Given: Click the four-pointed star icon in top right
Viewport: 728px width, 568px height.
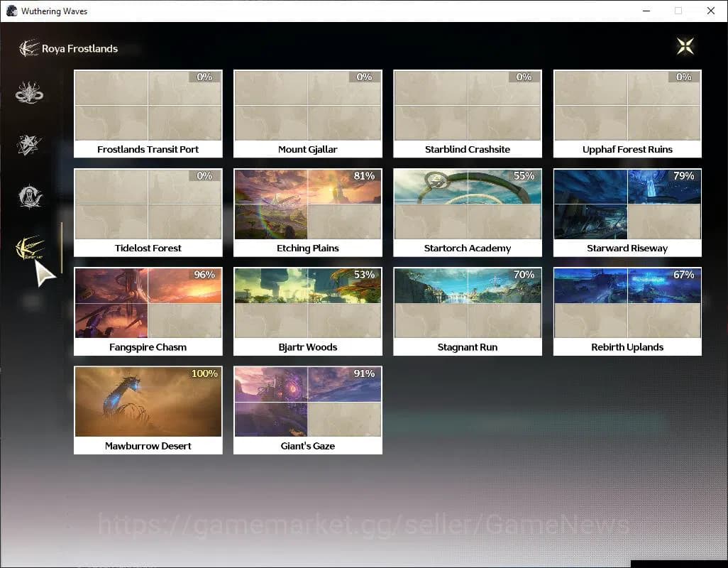Looking at the screenshot, I should 685,45.
